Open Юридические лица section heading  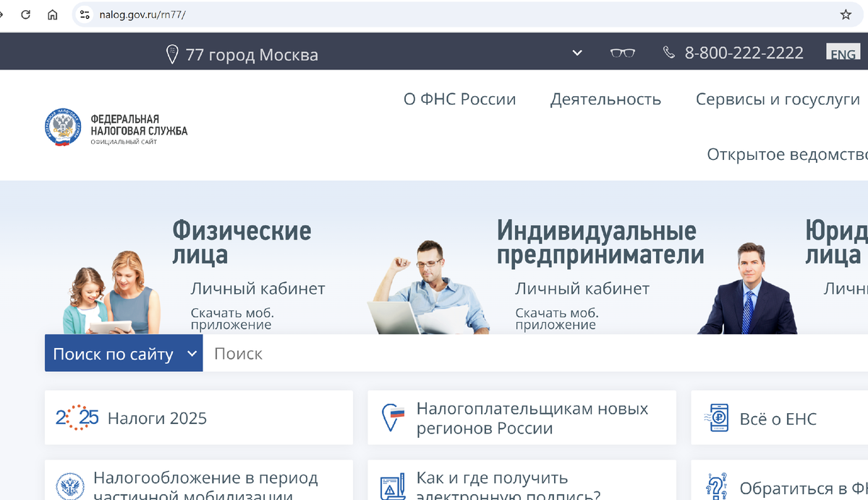[x=836, y=242]
